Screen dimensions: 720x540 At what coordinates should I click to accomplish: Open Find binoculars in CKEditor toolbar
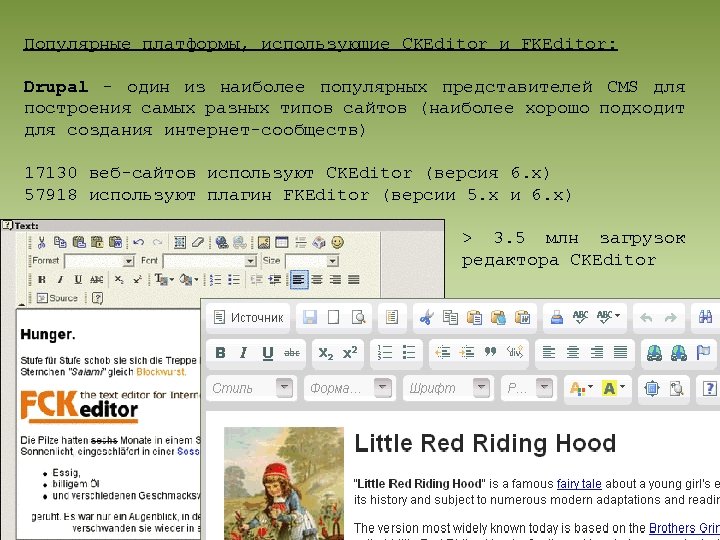(705, 317)
